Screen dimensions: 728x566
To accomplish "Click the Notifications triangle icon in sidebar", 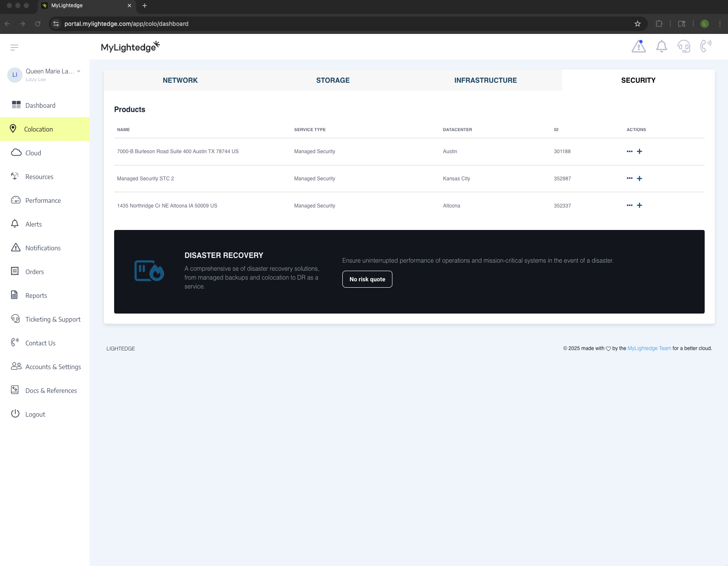I will click(x=16, y=247).
